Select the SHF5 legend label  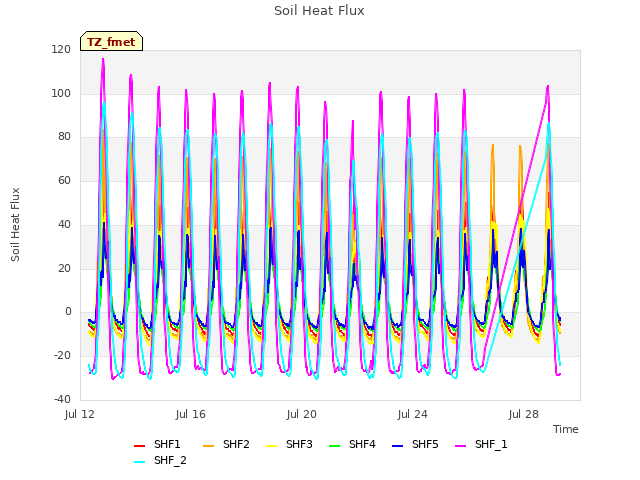coord(425,444)
